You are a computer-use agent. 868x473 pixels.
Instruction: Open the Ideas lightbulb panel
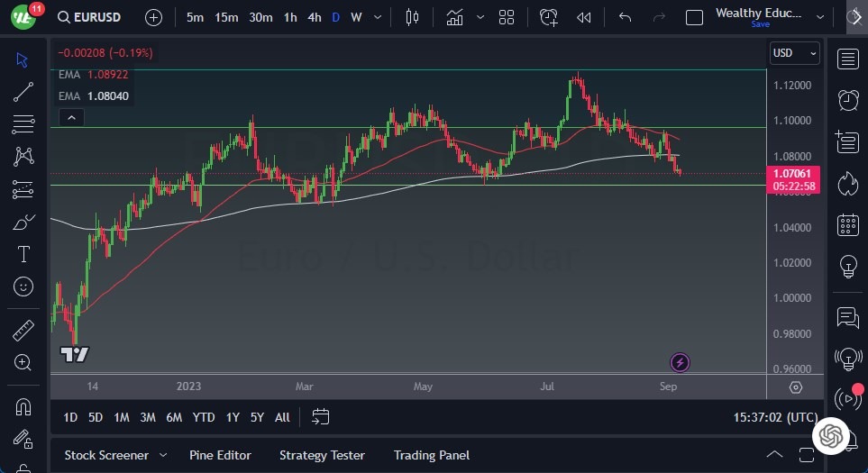point(847,266)
